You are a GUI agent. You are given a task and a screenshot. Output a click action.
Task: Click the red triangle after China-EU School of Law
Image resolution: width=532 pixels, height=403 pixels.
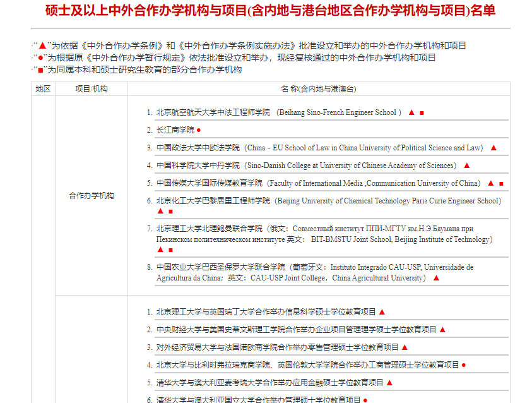click(494, 148)
